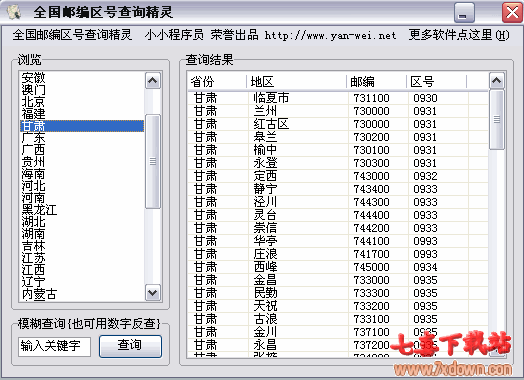The width and height of the screenshot is (524, 380).
Task: Select 河南 in province list
Action: pos(82,198)
